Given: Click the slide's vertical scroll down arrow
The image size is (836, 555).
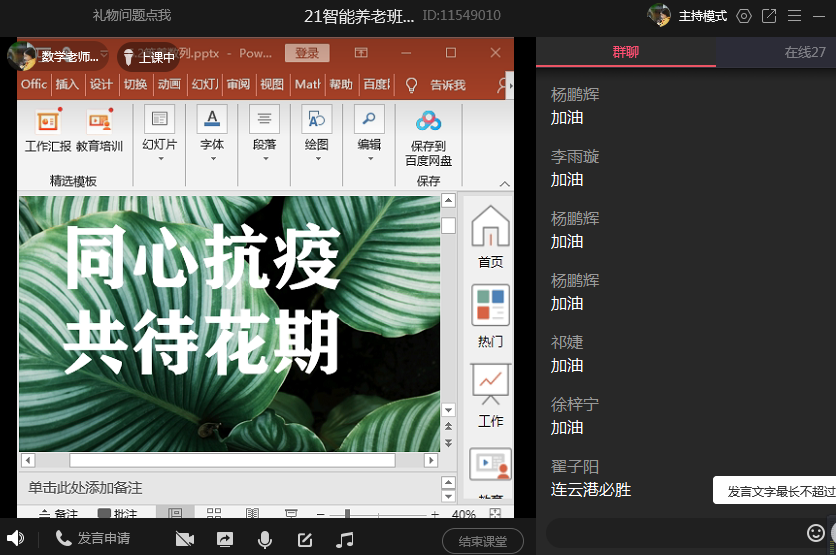Looking at the screenshot, I should coord(448,409).
